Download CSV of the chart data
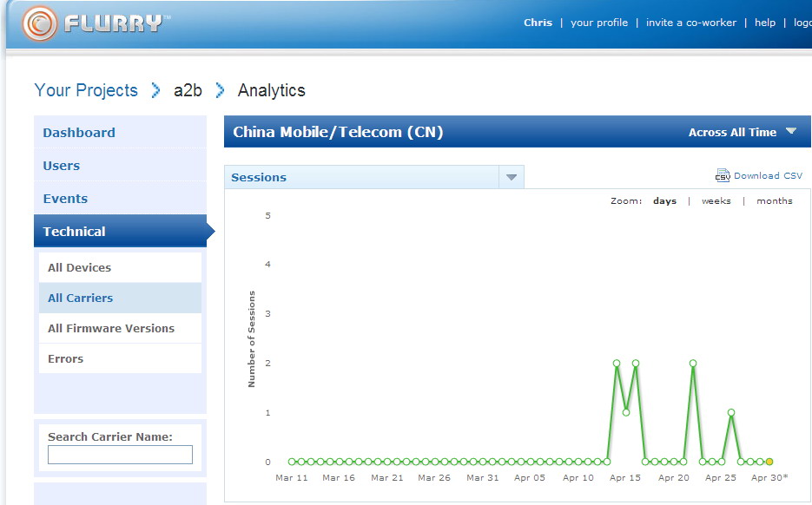The width and height of the screenshot is (812, 505). (768, 175)
